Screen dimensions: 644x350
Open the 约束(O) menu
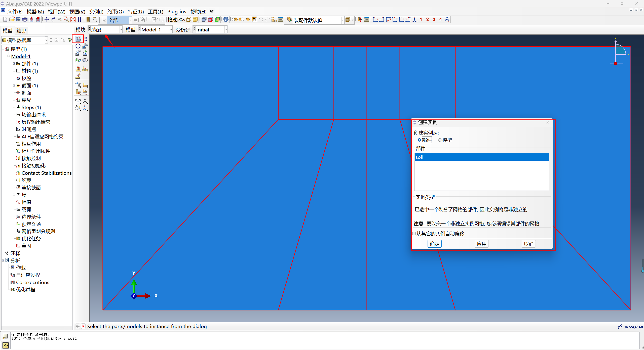click(x=116, y=12)
